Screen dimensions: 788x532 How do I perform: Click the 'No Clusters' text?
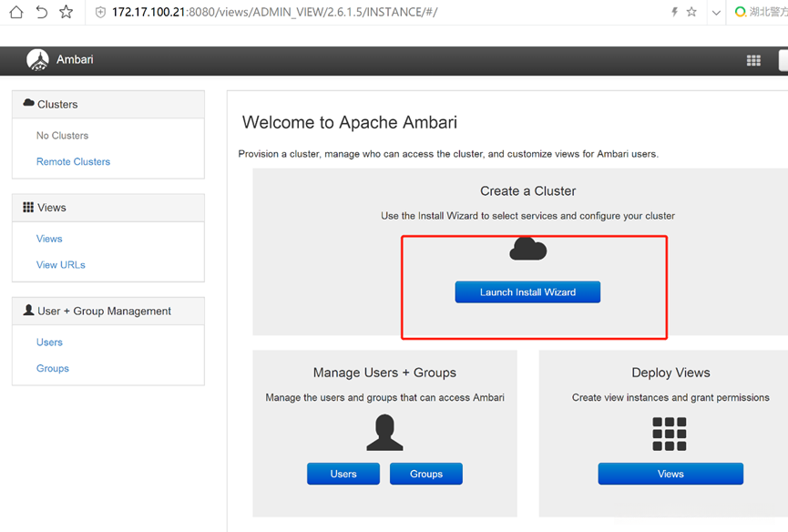pyautogui.click(x=62, y=136)
